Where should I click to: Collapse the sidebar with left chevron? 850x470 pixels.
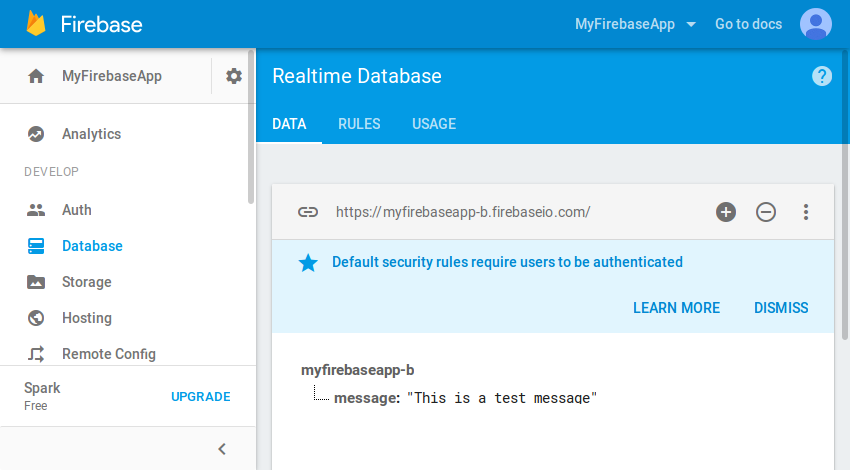point(222,449)
